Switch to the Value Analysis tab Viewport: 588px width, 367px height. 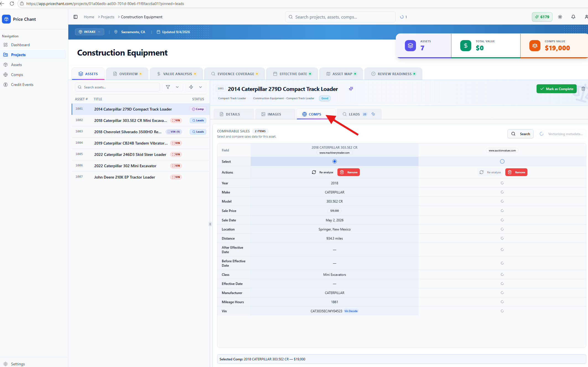click(x=176, y=74)
